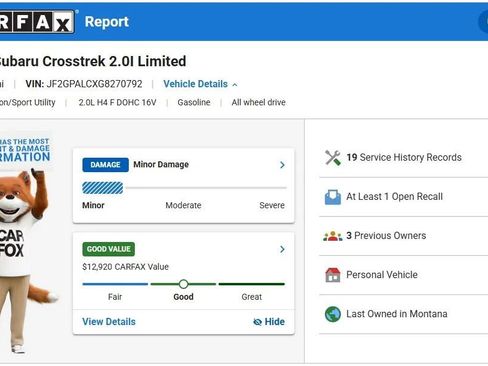
Task: Click the crossed-eye icon beside Hide
Action: 257,322
